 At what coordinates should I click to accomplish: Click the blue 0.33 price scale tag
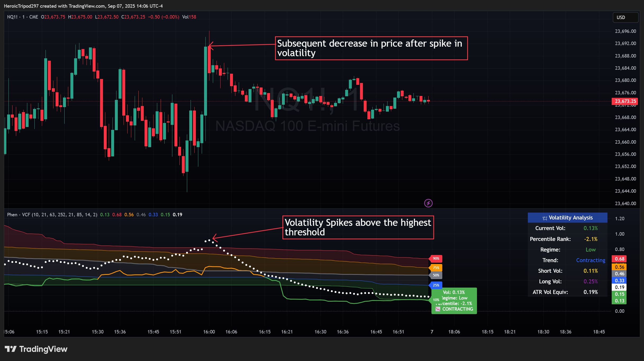619,281
